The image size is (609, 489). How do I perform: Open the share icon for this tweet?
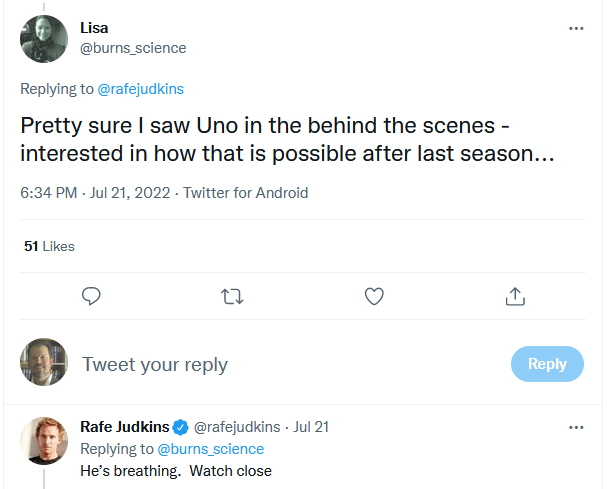pyautogui.click(x=515, y=296)
